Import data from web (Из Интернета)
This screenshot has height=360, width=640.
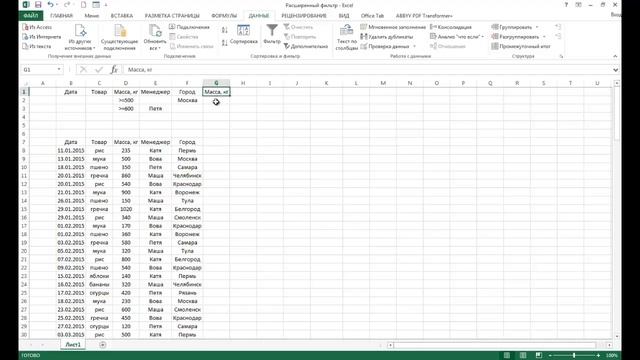[x=42, y=37]
